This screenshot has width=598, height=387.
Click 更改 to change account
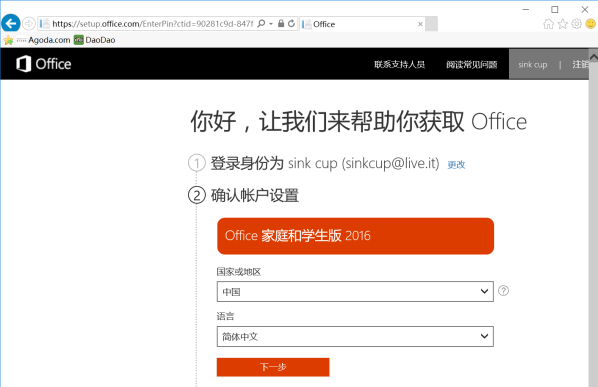pyautogui.click(x=456, y=165)
